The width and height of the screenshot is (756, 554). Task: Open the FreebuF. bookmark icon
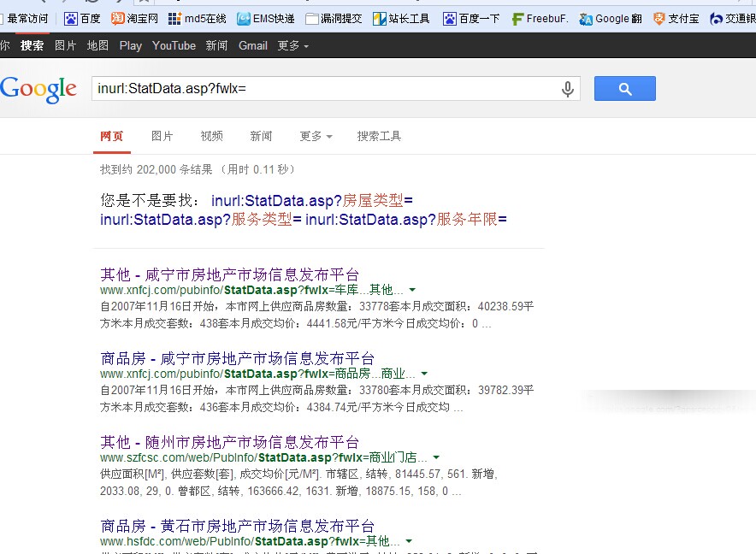coord(517,19)
